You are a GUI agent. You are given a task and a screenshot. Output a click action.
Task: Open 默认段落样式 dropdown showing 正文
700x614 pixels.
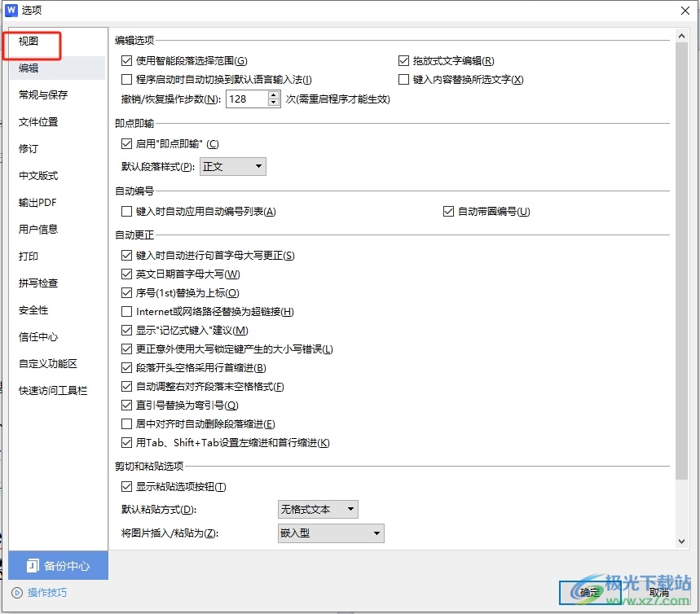click(232, 166)
